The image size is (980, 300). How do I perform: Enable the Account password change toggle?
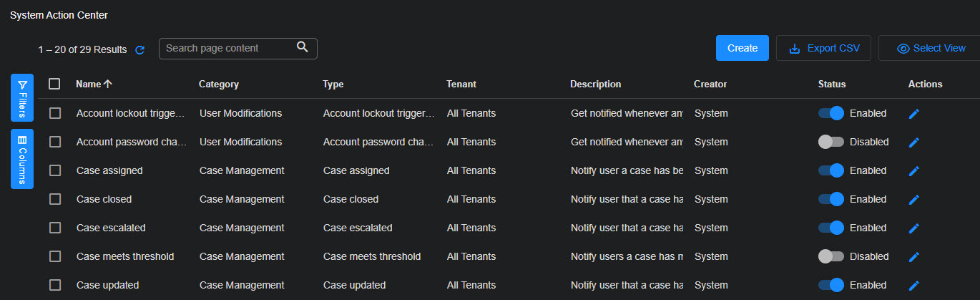(831, 142)
